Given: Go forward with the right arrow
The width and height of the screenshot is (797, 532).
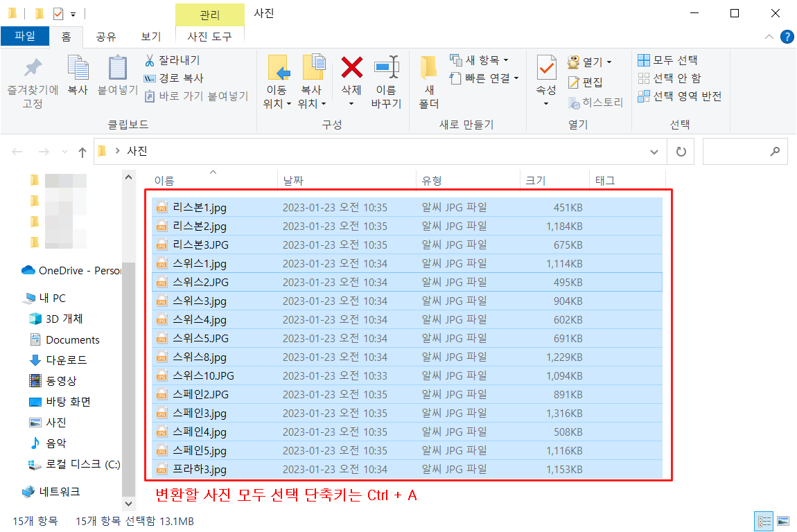Looking at the screenshot, I should coord(44,152).
